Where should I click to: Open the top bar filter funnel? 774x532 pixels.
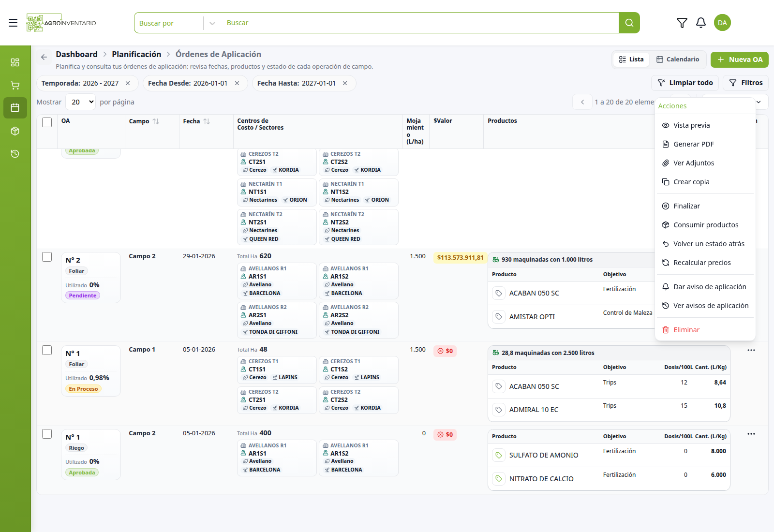click(682, 23)
